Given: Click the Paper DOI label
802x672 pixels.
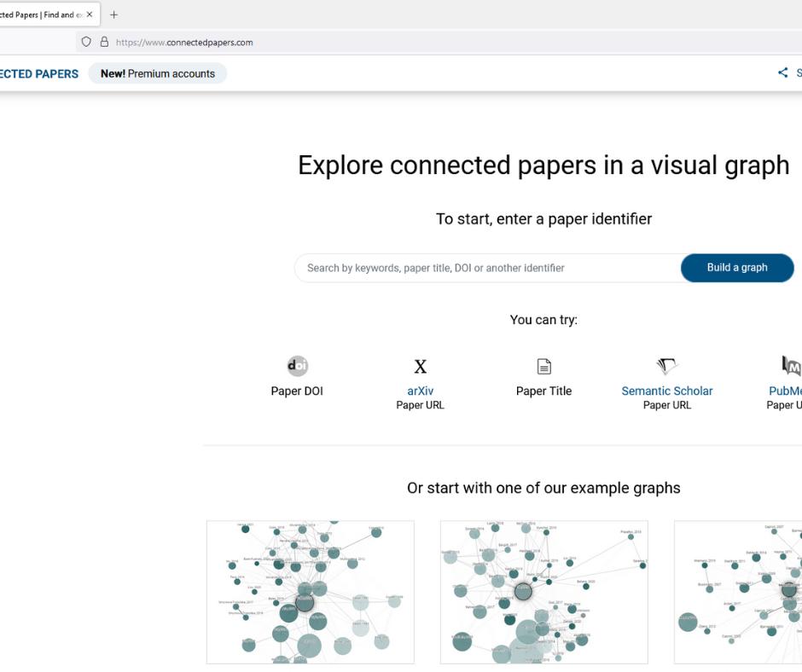Looking at the screenshot, I should 297,391.
